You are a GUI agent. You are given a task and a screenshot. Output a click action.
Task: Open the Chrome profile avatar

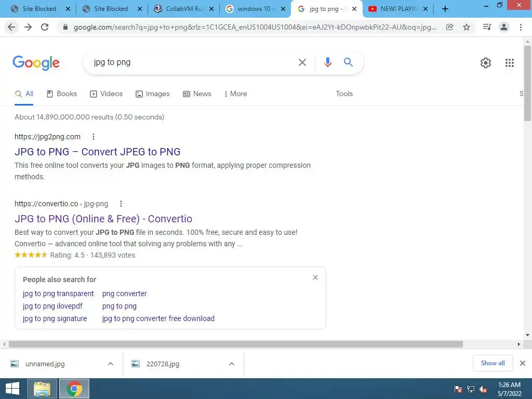pos(504,27)
